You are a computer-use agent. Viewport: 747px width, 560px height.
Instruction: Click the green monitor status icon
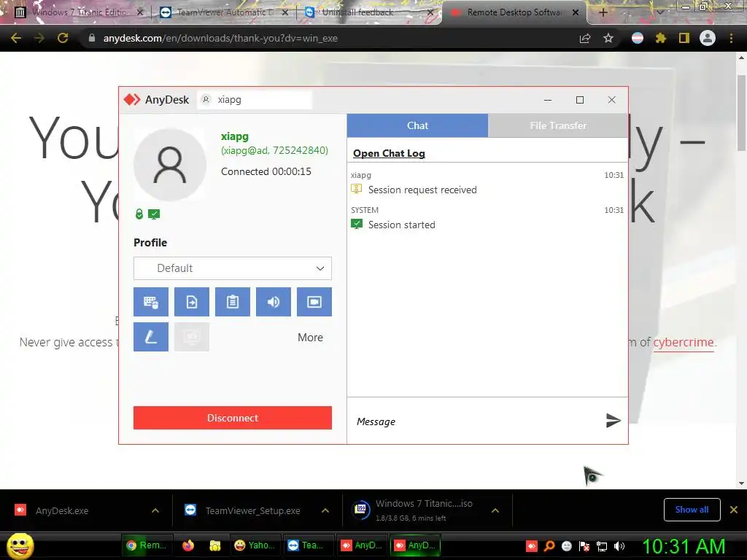(154, 214)
